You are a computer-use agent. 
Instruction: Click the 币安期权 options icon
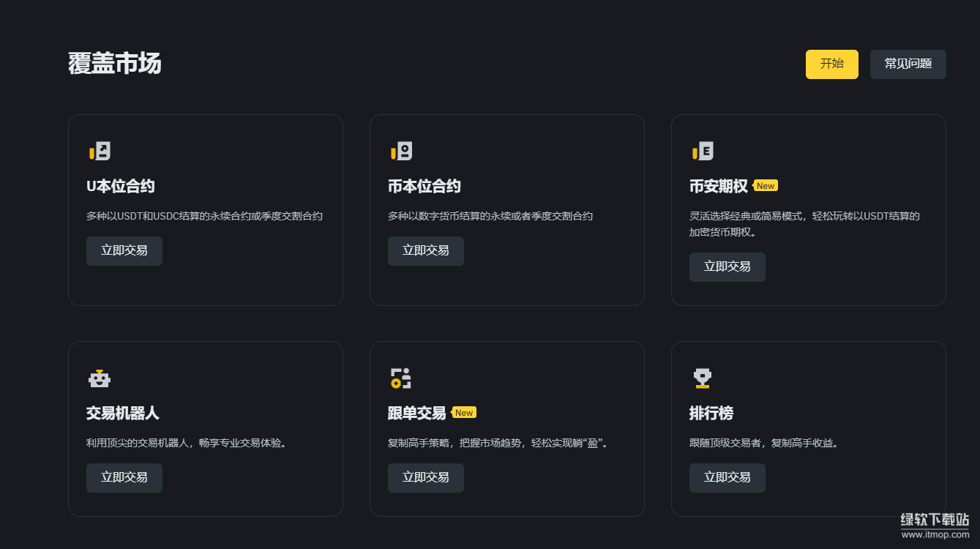click(x=703, y=152)
